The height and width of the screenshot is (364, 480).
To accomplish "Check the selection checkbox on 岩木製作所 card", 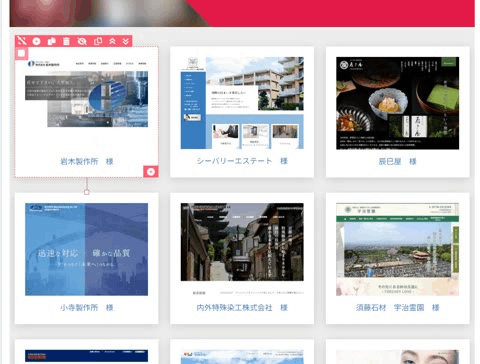I will click(x=22, y=53).
